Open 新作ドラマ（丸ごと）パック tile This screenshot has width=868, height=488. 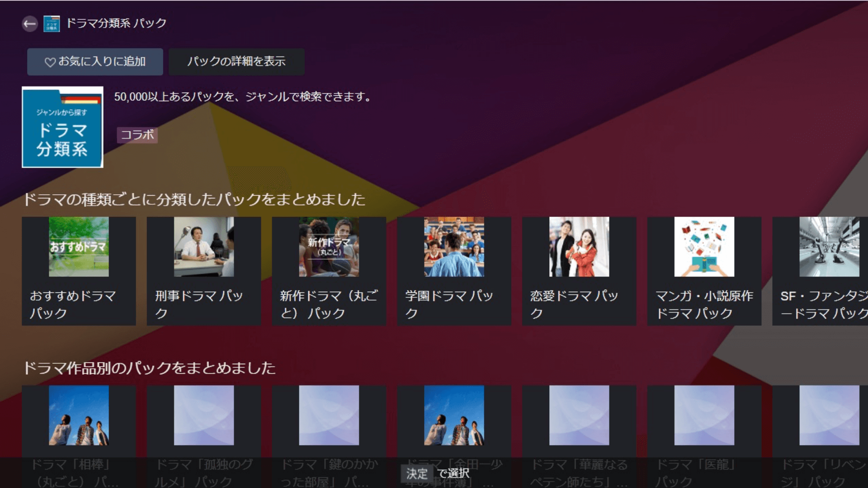tap(329, 271)
